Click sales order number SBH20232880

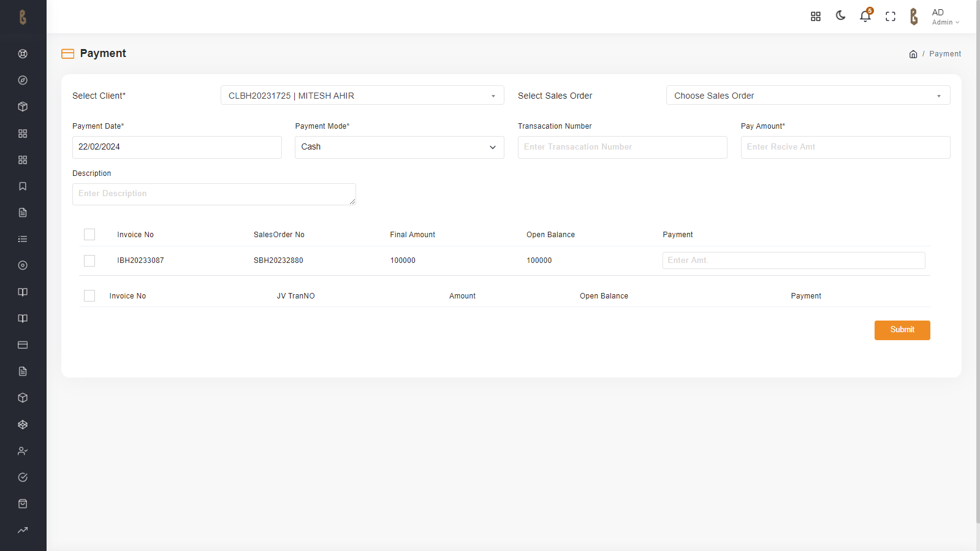pyautogui.click(x=278, y=260)
